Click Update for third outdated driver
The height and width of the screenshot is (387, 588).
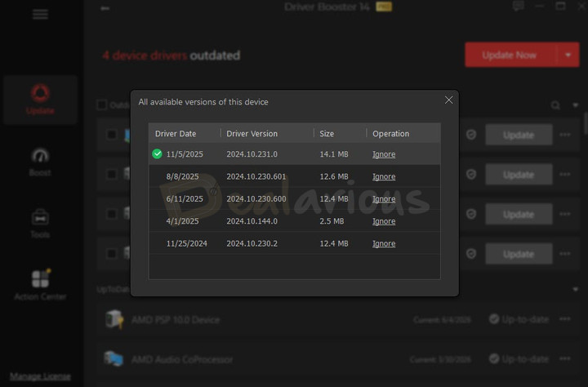point(519,214)
